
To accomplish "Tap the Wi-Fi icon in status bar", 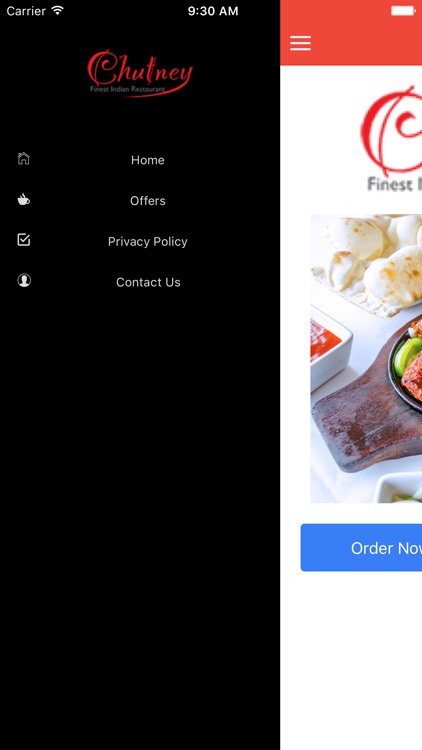I will point(58,11).
